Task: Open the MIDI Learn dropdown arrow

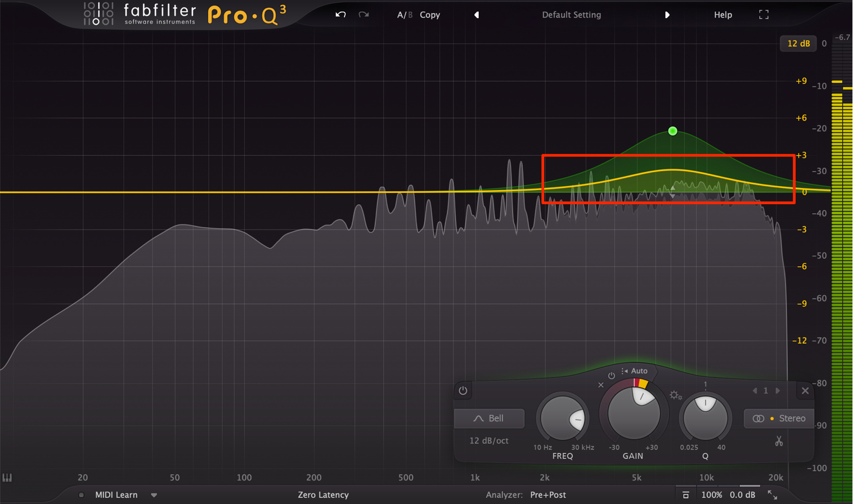Action: tap(154, 496)
